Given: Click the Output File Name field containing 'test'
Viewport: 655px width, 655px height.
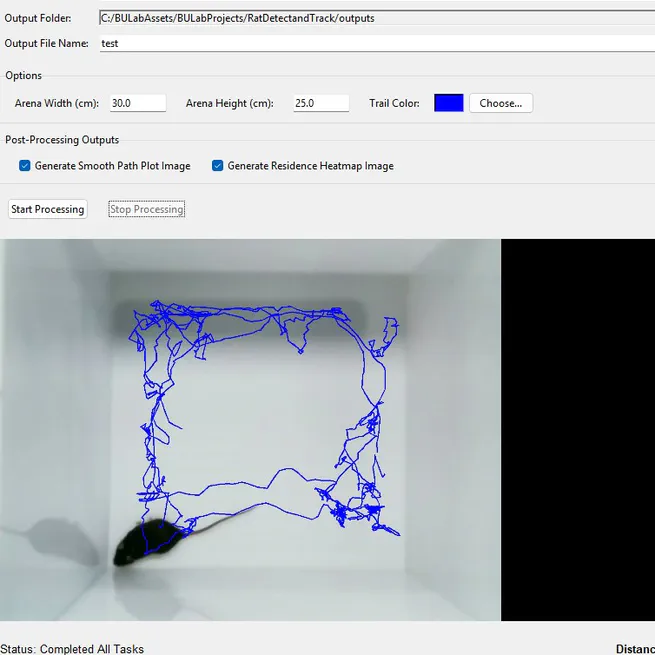Looking at the screenshot, I should 377,43.
